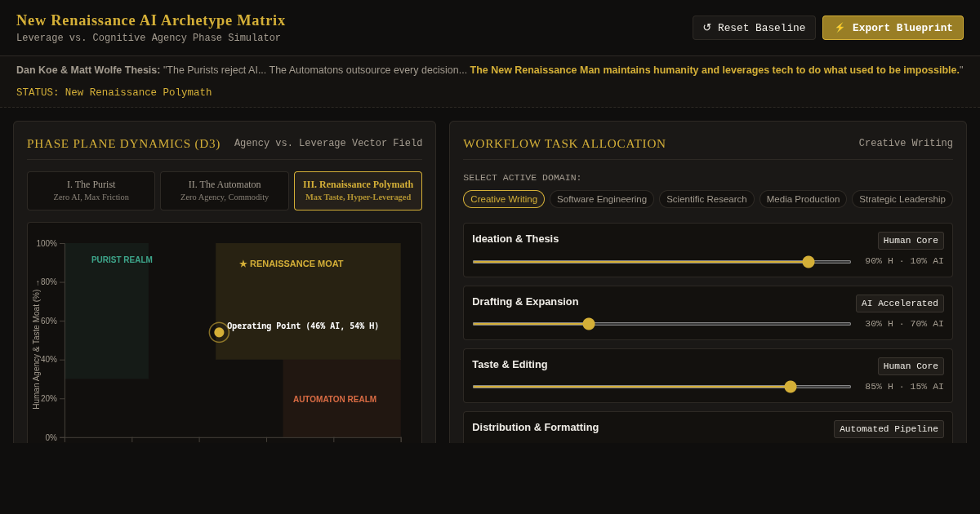Choose the Scientific Research domain chip
The height and width of the screenshot is (514, 980).
(x=706, y=199)
